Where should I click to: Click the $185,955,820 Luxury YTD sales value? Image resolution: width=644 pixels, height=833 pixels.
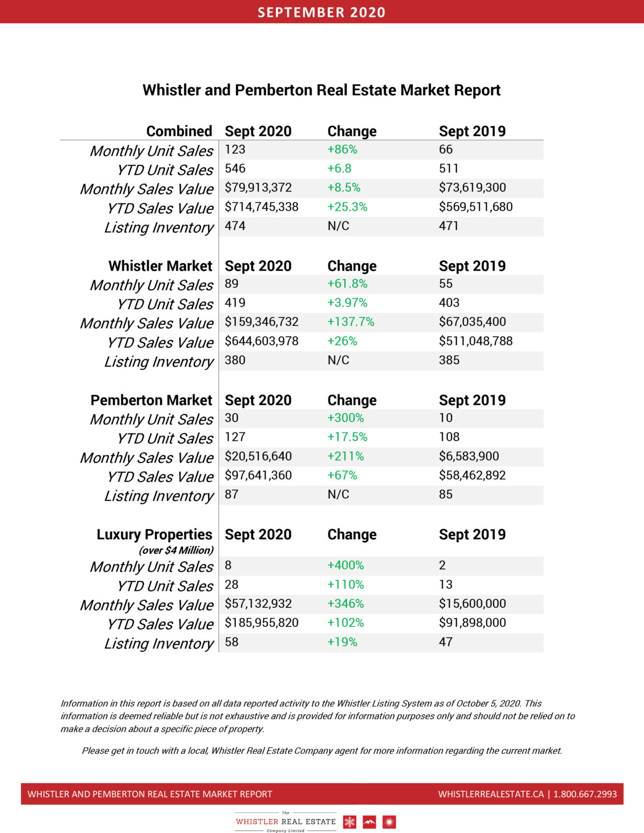point(261,623)
